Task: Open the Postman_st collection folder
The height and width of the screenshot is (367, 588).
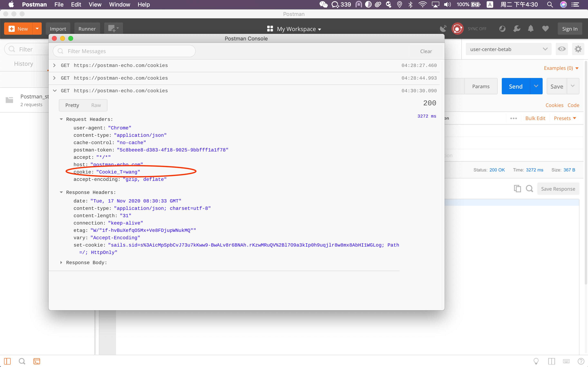Action: 24,100
